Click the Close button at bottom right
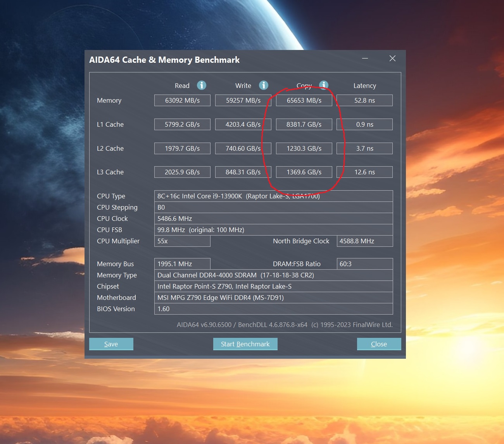 click(379, 344)
